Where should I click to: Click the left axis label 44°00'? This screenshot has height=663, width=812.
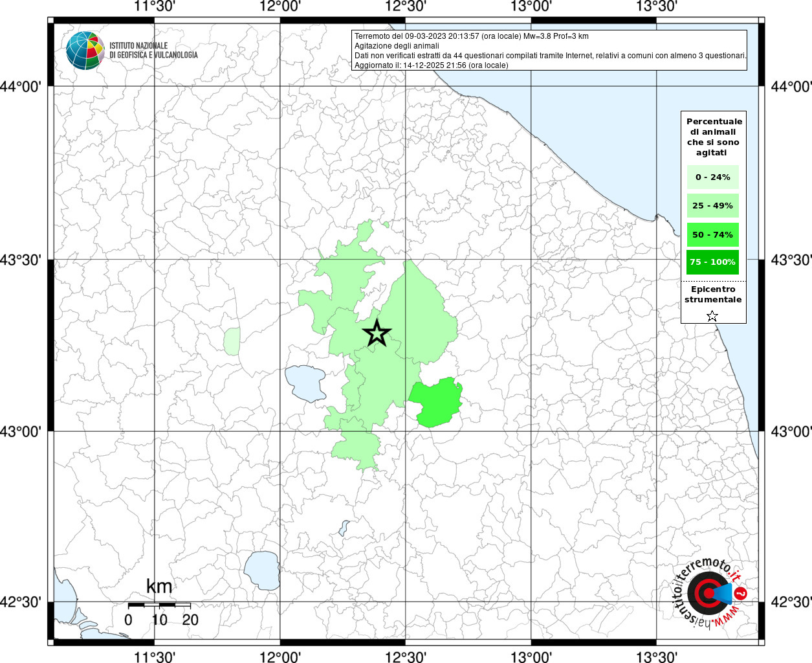pyautogui.click(x=21, y=87)
